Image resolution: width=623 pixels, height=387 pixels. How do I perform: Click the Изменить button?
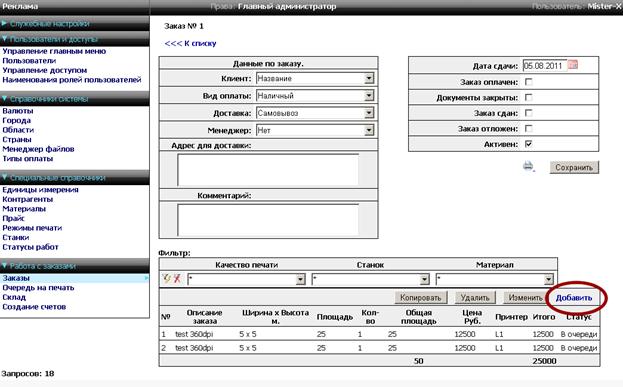(525, 297)
